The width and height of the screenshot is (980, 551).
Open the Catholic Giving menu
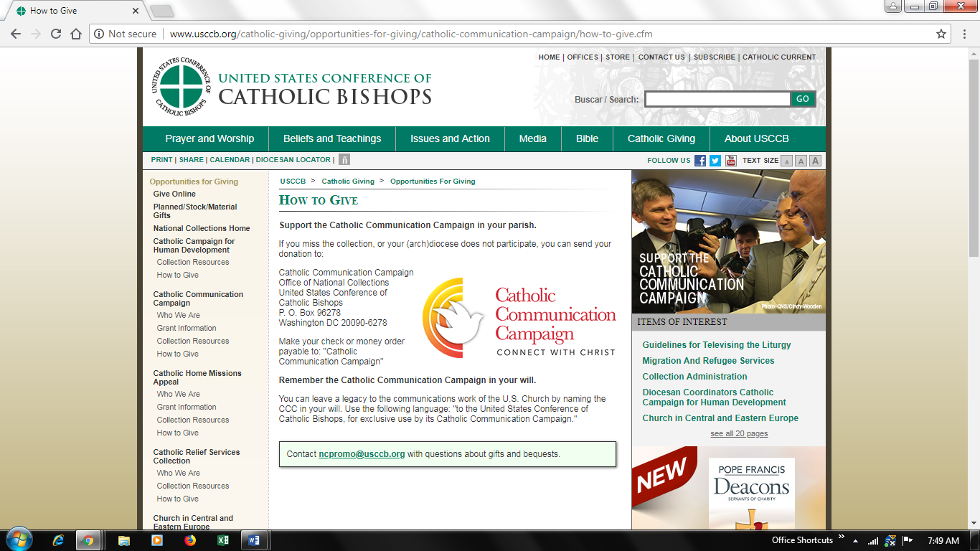661,139
